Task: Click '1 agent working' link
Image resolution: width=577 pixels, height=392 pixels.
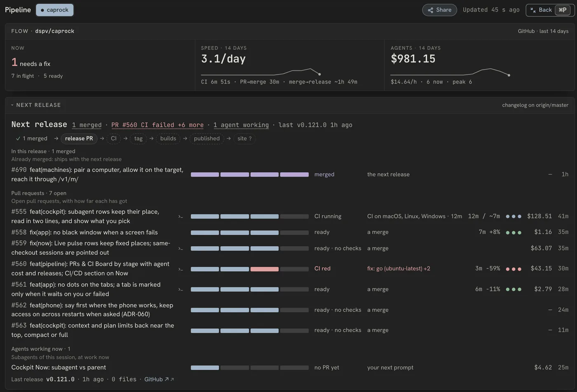Action: point(241,125)
